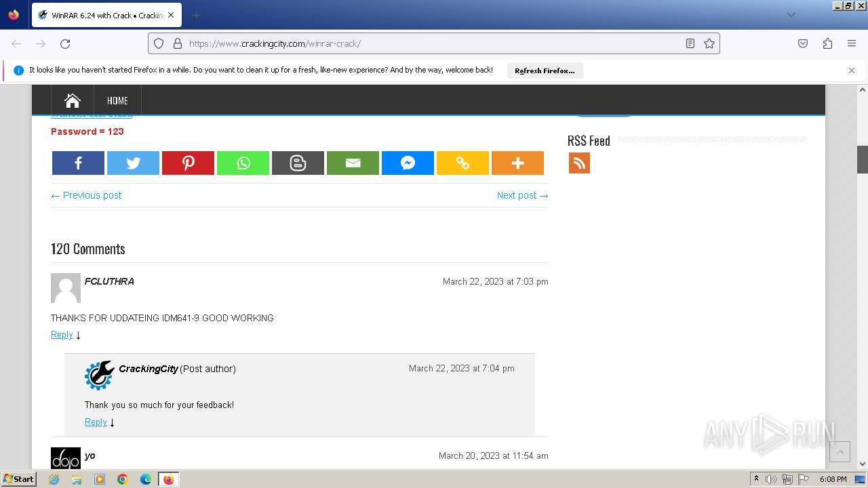Viewport: 868px width, 488px height.
Task: Share post on Blogger
Action: click(x=298, y=163)
